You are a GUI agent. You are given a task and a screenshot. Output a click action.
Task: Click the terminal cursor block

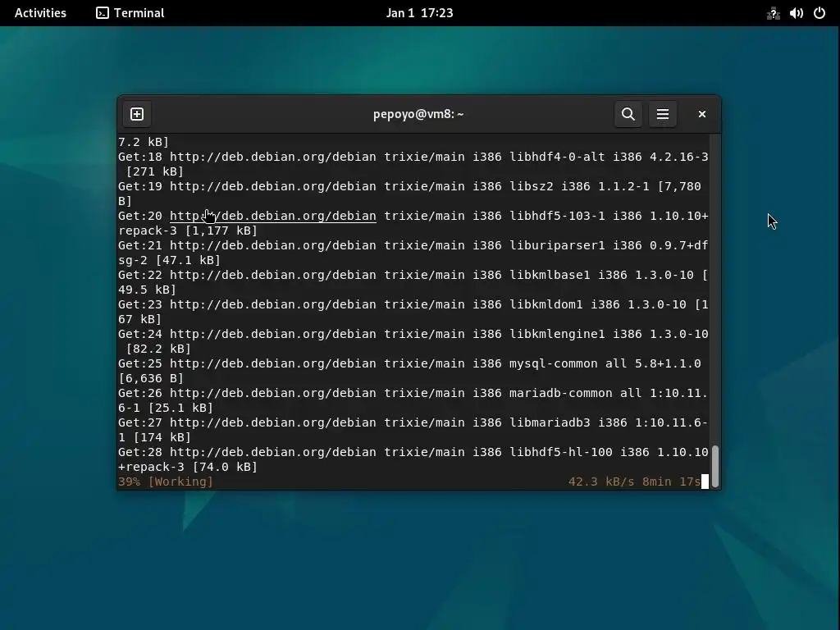click(705, 482)
